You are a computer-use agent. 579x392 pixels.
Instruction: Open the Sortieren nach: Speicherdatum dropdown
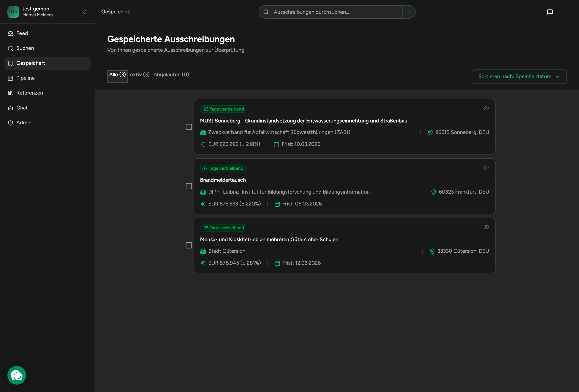pos(519,77)
